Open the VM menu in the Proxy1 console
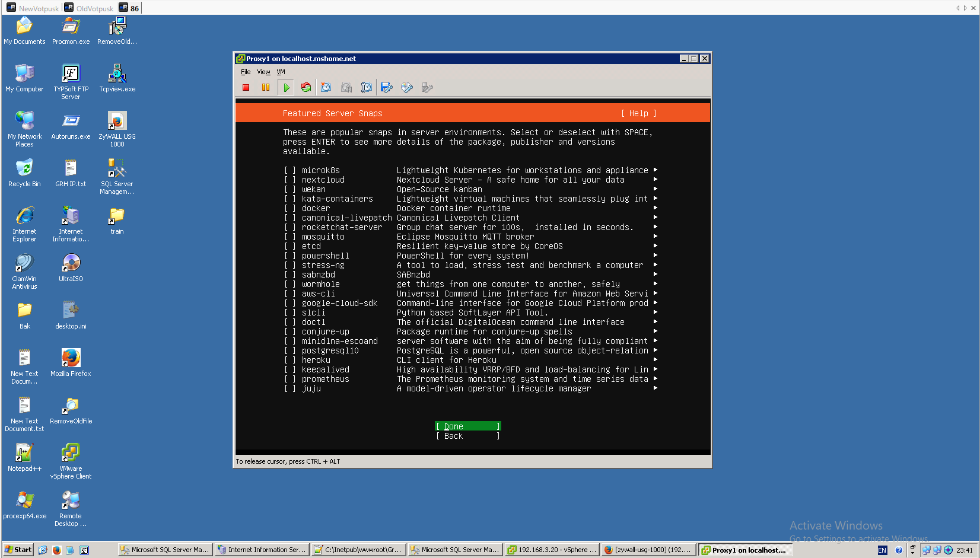Viewport: 980px width, 558px height. click(x=281, y=72)
